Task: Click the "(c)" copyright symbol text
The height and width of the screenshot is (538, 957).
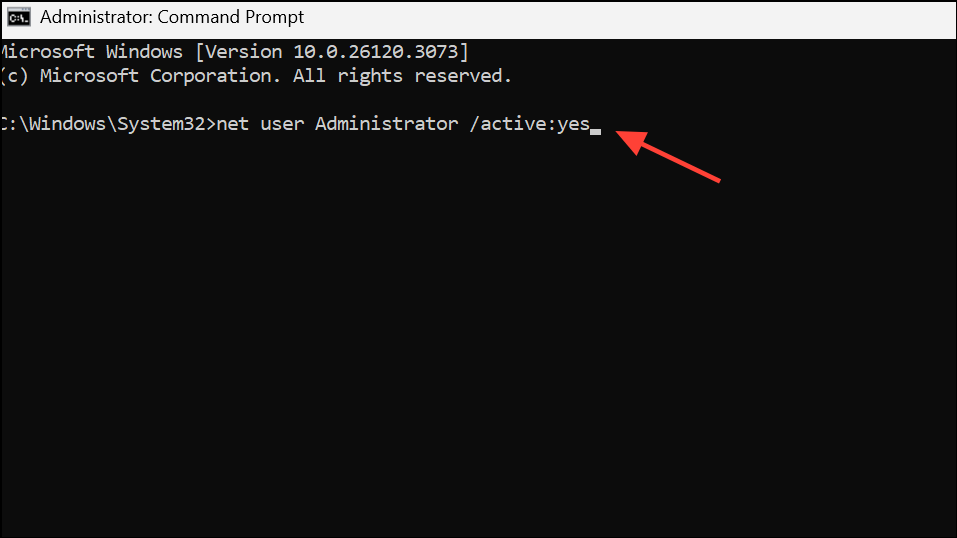Action: [15, 76]
